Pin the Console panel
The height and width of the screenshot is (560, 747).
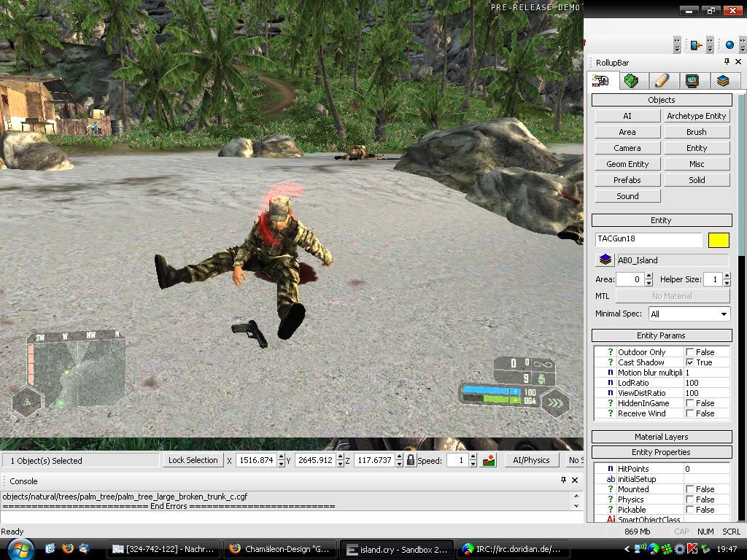click(564, 480)
